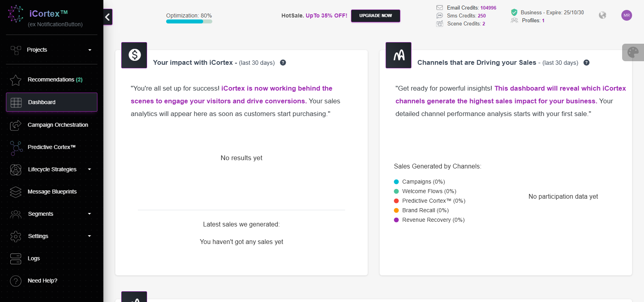This screenshot has width=644, height=302.
Task: Click the Profiles: 1 label
Action: pyautogui.click(x=533, y=21)
